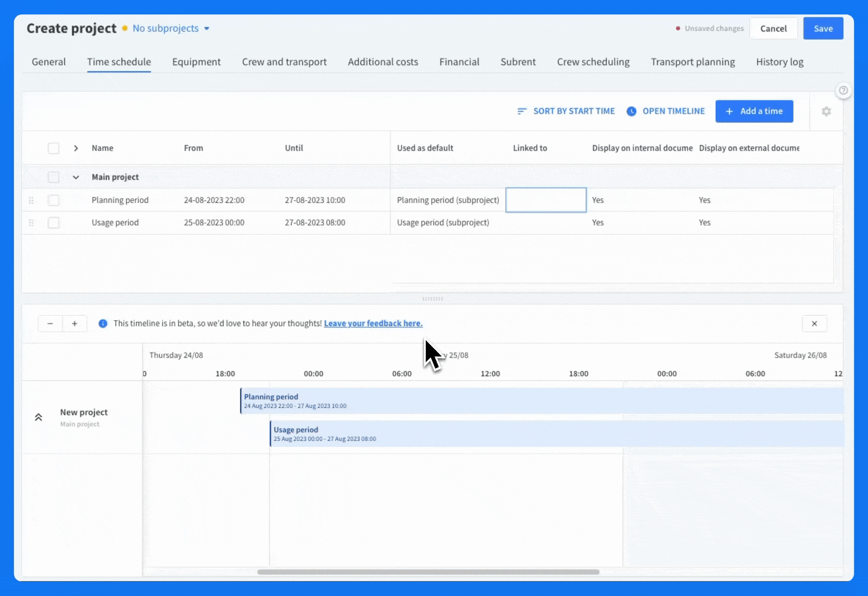The width and height of the screenshot is (868, 596).
Task: Click the 25-08-2023 00:00 From cell
Action: coord(214,223)
